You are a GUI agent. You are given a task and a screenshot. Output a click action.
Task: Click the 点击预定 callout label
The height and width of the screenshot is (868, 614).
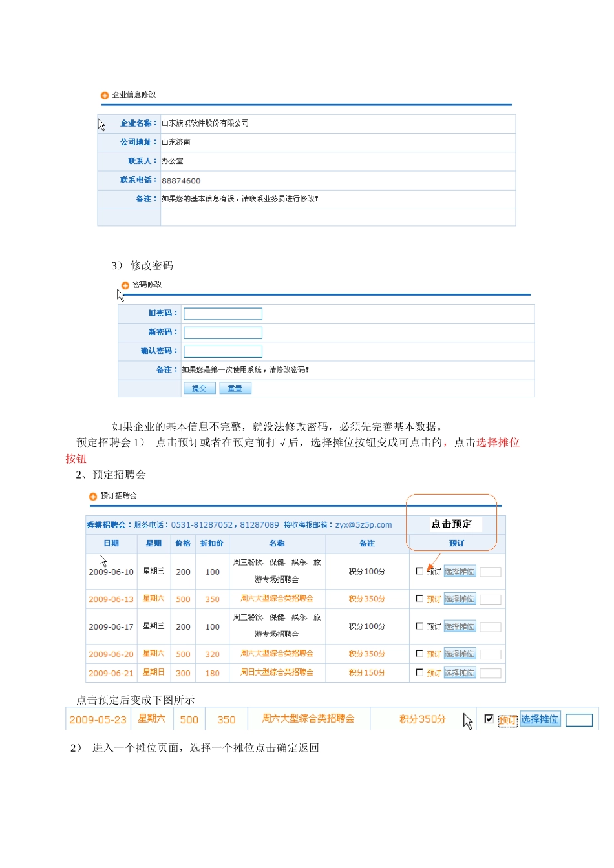(452, 524)
